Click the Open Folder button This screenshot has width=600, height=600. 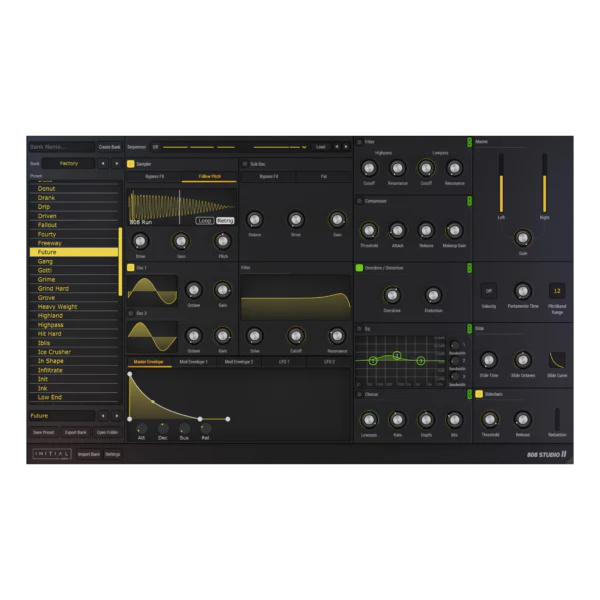108,432
